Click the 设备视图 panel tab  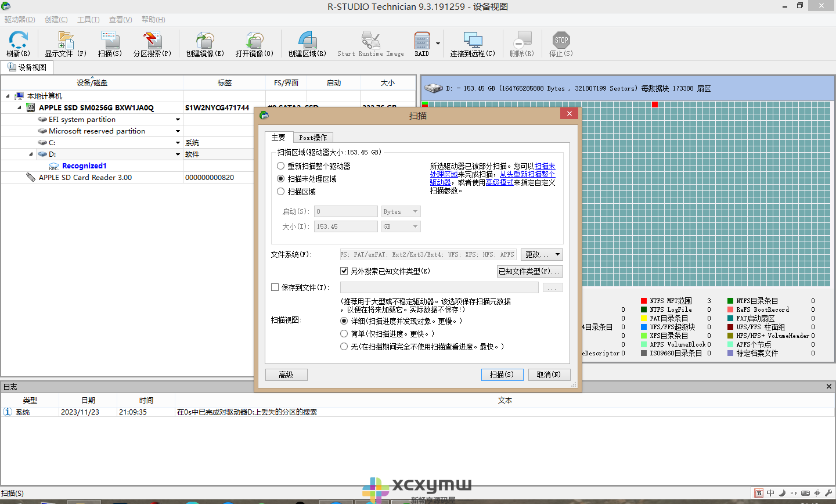click(x=27, y=67)
